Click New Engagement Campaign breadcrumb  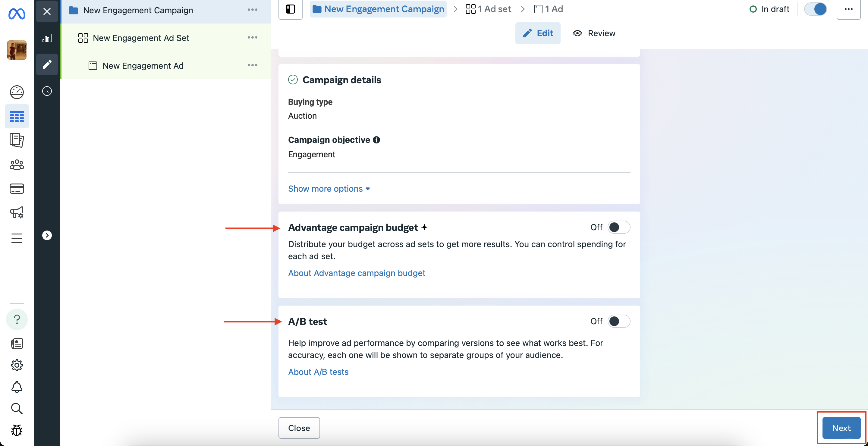(378, 9)
